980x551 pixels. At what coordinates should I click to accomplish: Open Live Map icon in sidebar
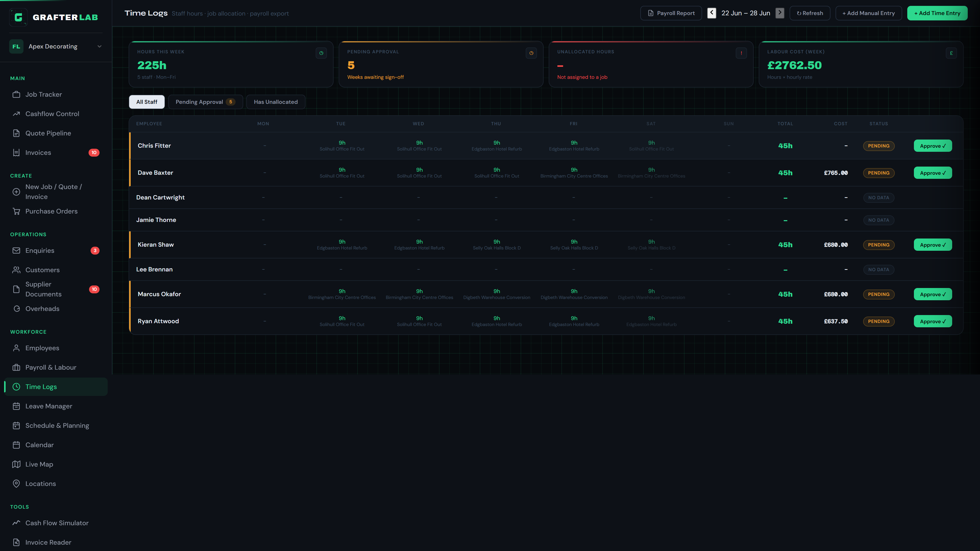point(16,464)
